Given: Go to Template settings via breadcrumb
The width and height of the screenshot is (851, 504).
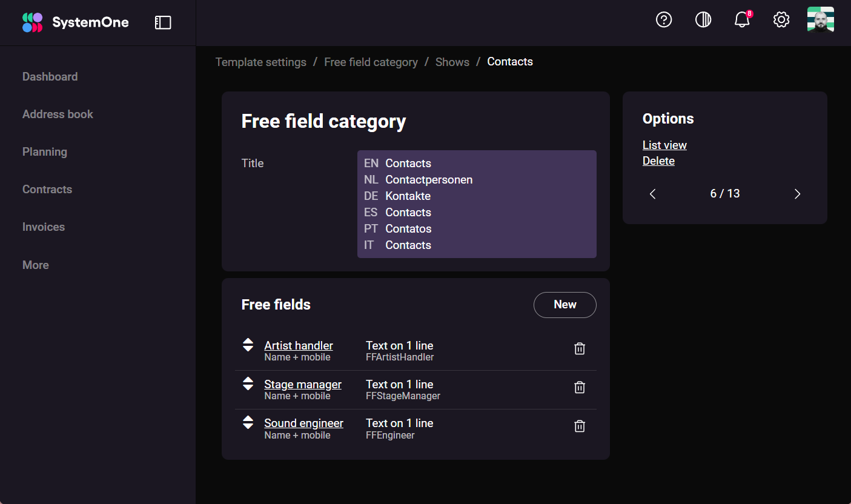Looking at the screenshot, I should [x=261, y=62].
